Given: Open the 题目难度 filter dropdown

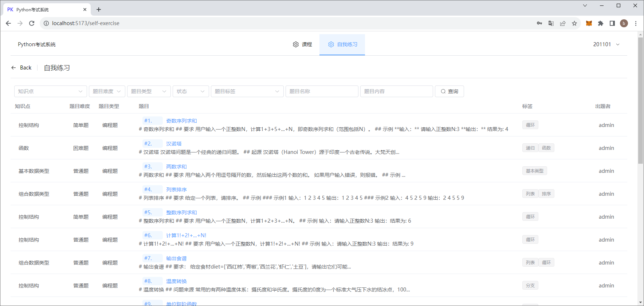Looking at the screenshot, I should click(107, 91).
